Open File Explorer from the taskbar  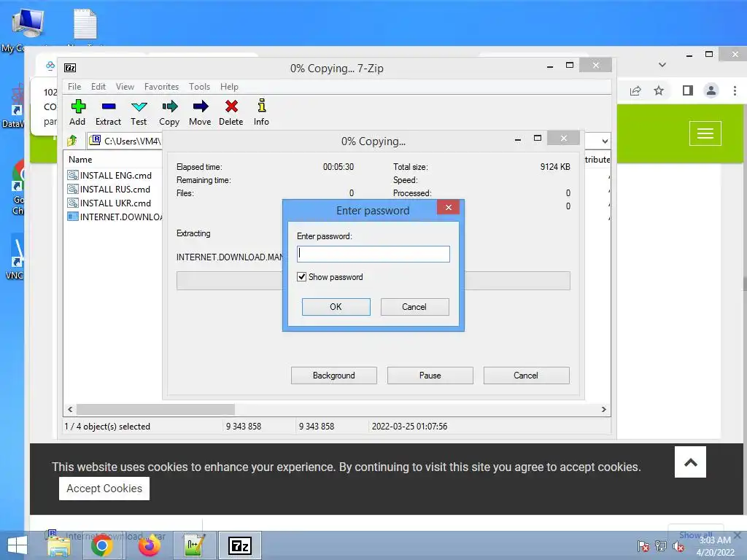(x=59, y=546)
